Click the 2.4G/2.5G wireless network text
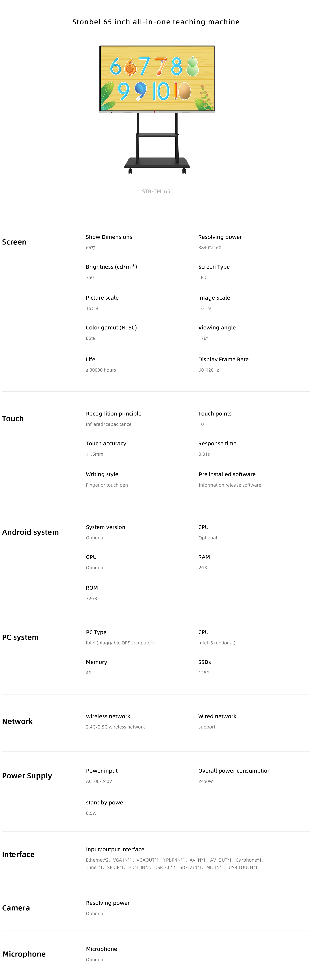 tap(115, 727)
